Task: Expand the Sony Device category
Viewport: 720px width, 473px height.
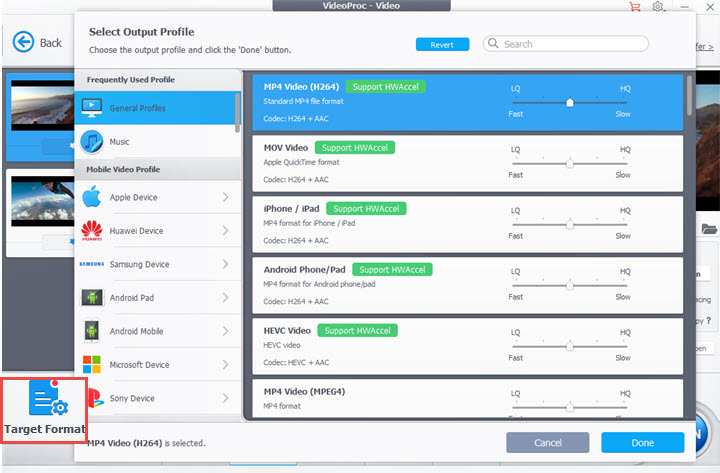Action: (x=225, y=399)
